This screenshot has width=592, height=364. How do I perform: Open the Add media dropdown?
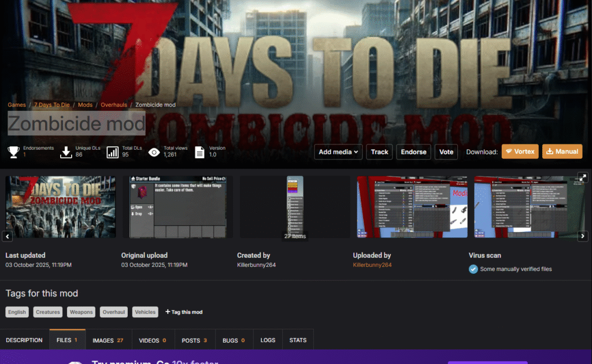[338, 152]
